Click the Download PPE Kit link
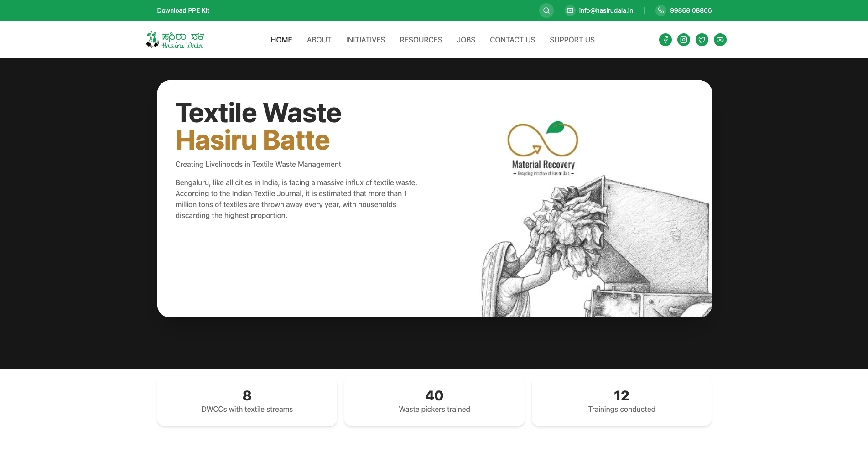Image resolution: width=868 pixels, height=452 pixels. 183,10
